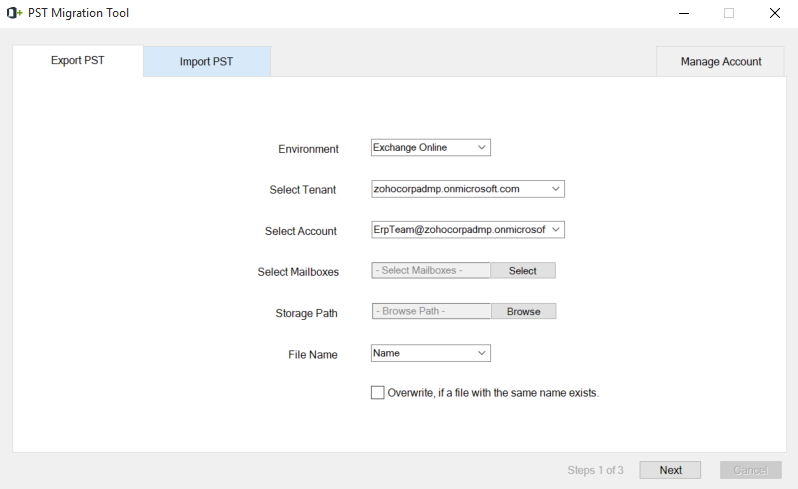Click the Select button for mailboxes

[523, 271]
